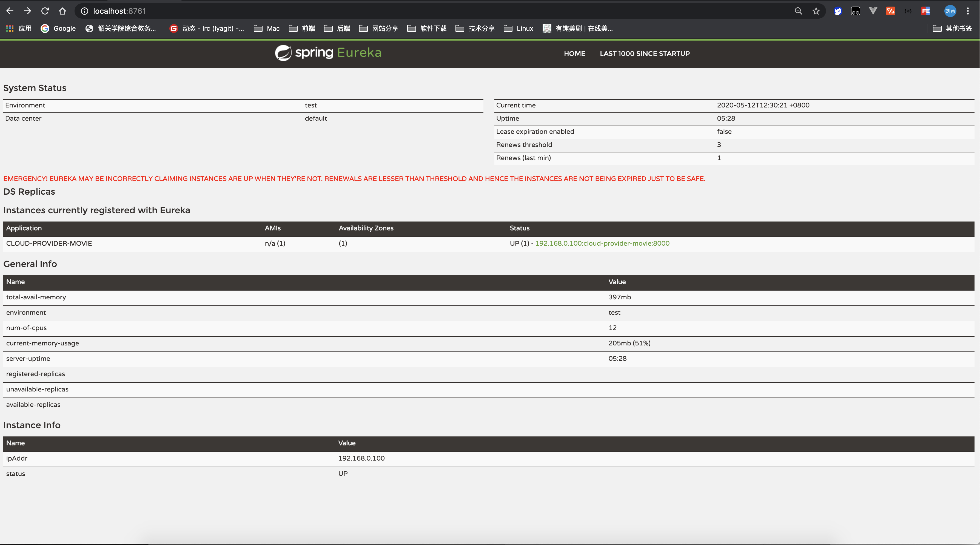
Task: Click the DS Replicas heading
Action: (x=29, y=191)
